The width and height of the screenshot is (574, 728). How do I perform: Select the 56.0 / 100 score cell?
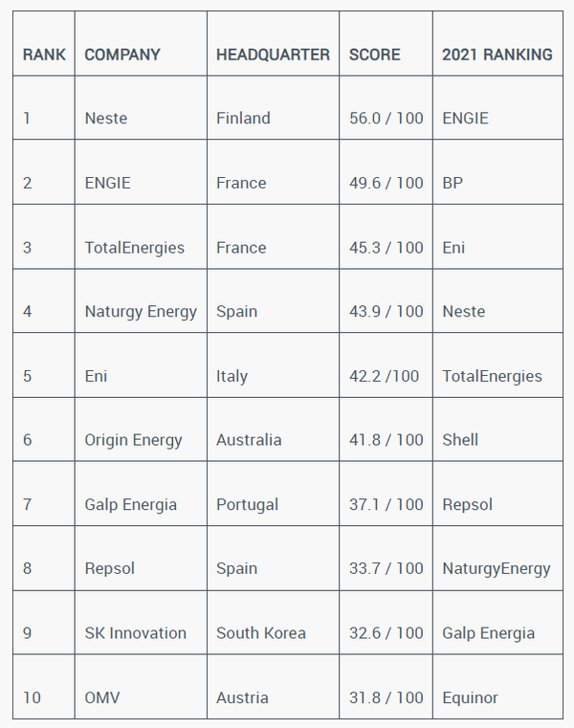coord(386,119)
